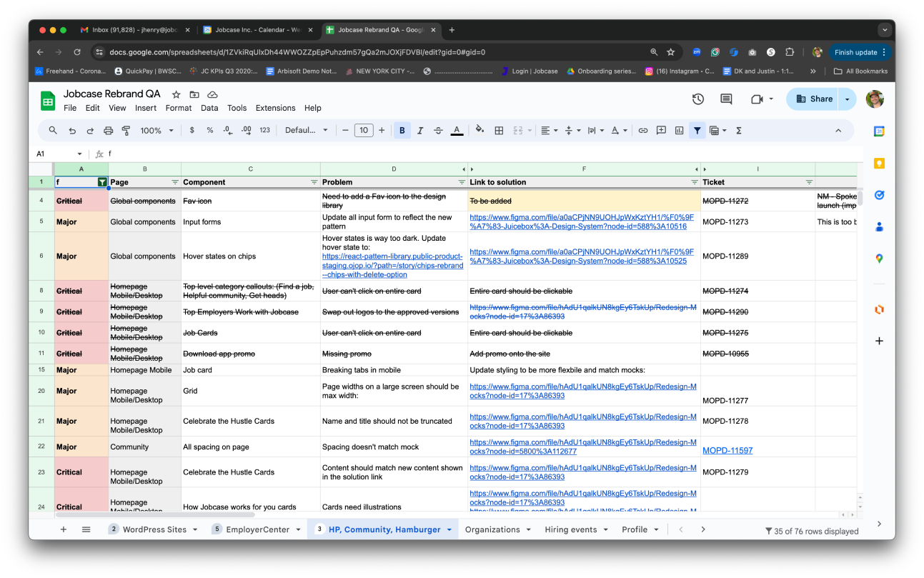Toggle Strikethrough formatting

(x=438, y=131)
